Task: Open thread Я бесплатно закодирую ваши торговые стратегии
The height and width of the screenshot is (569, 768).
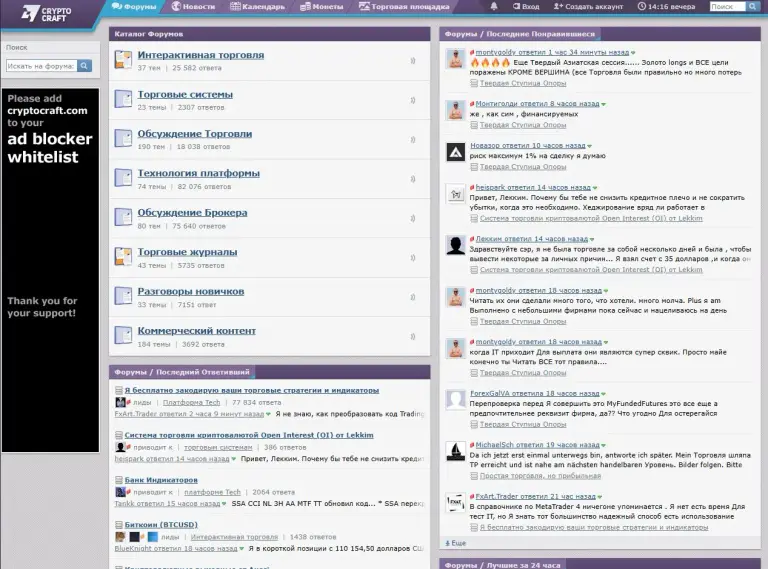Action: click(x=252, y=390)
